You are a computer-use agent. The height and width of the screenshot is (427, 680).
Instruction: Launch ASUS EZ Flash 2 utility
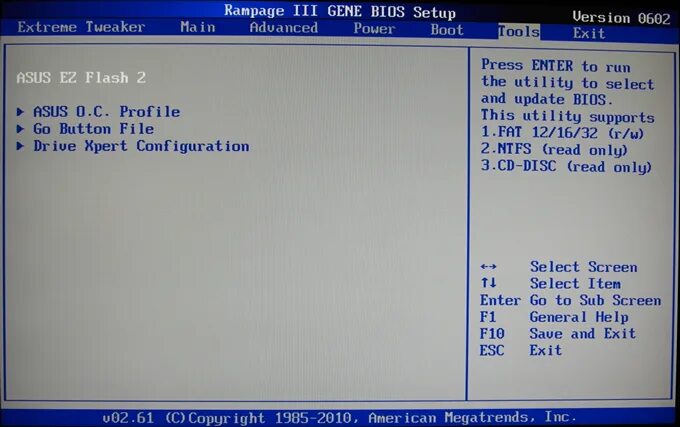pos(81,78)
